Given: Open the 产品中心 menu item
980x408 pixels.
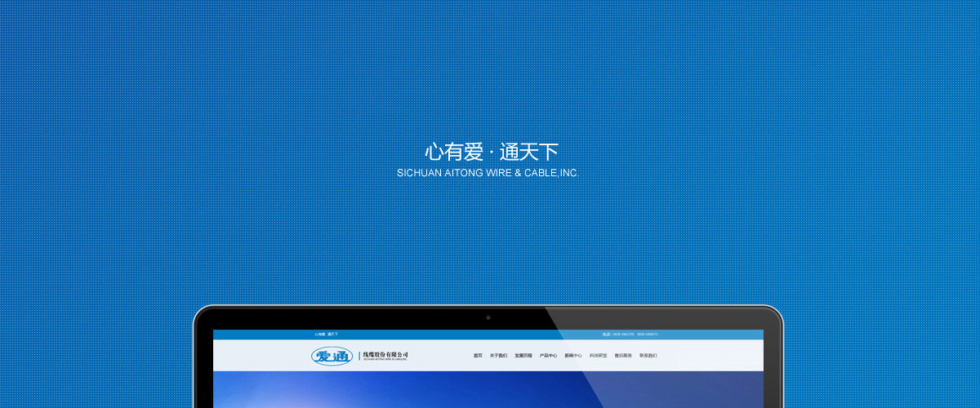Looking at the screenshot, I should tap(548, 356).
